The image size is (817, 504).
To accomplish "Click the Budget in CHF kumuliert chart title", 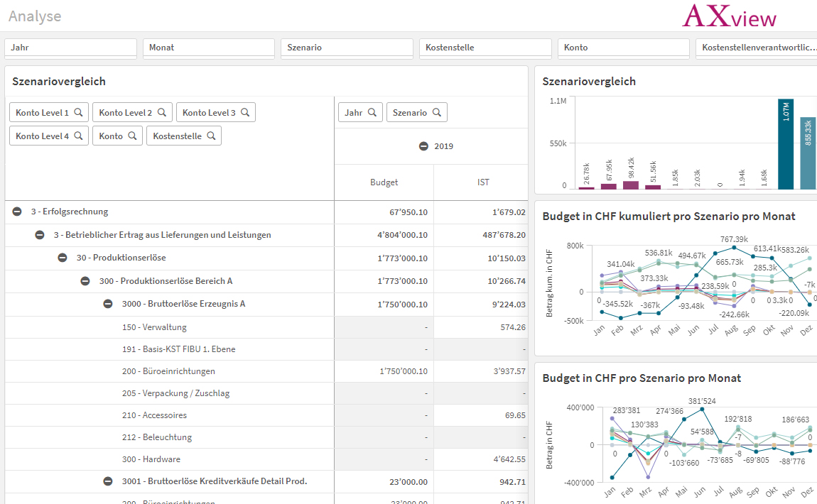I will click(x=669, y=217).
